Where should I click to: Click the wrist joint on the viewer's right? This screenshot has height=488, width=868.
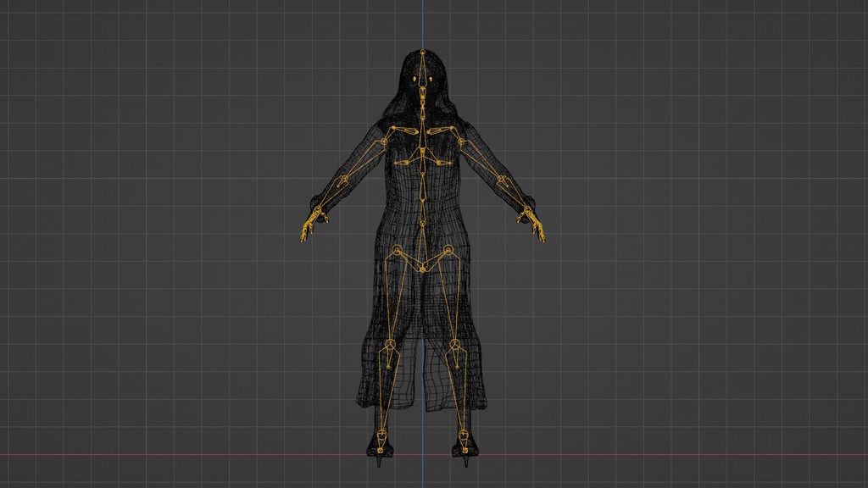point(527,210)
